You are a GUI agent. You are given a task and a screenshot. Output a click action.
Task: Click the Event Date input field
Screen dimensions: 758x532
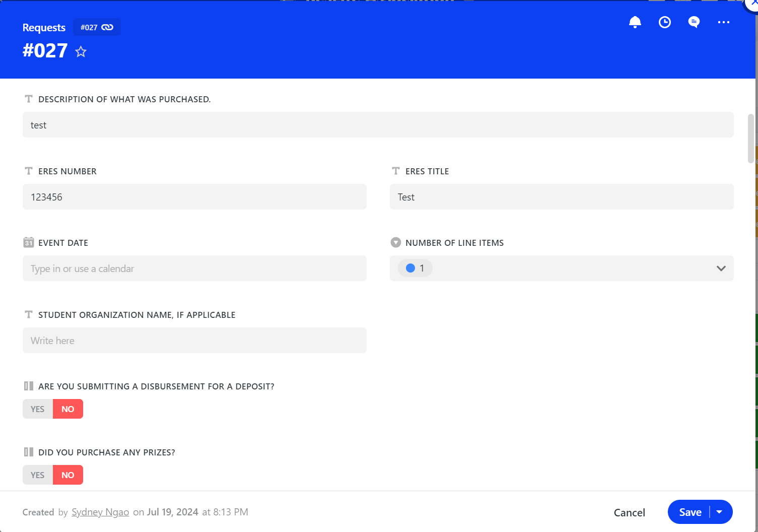[x=194, y=269]
